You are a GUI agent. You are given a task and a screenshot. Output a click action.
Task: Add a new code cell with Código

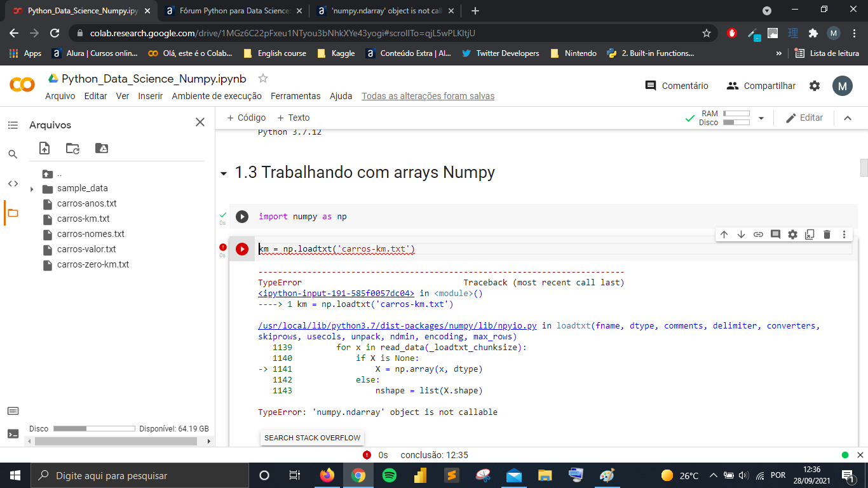(x=246, y=118)
